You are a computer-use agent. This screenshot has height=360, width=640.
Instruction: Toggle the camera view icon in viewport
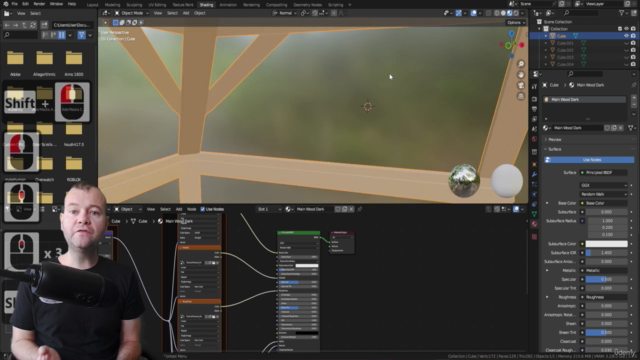pos(521,85)
